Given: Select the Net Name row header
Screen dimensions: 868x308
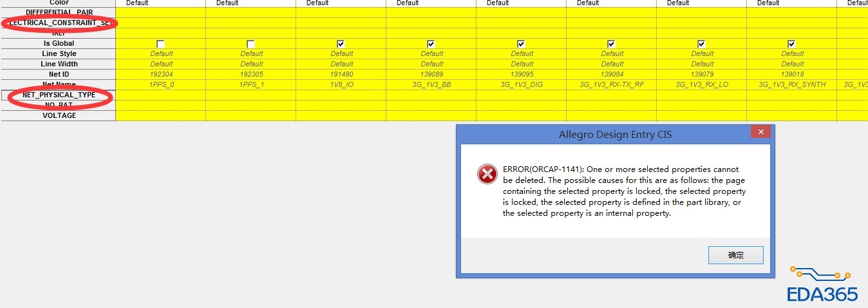Looking at the screenshot, I should coord(59,84).
